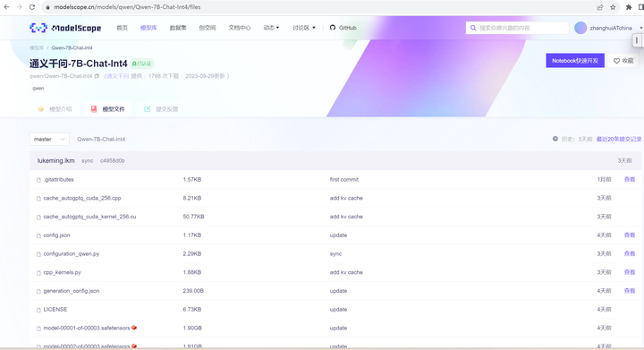Viewport: 644px width, 350px height.
Task: Click the browser forward arrow
Action: (19, 7)
